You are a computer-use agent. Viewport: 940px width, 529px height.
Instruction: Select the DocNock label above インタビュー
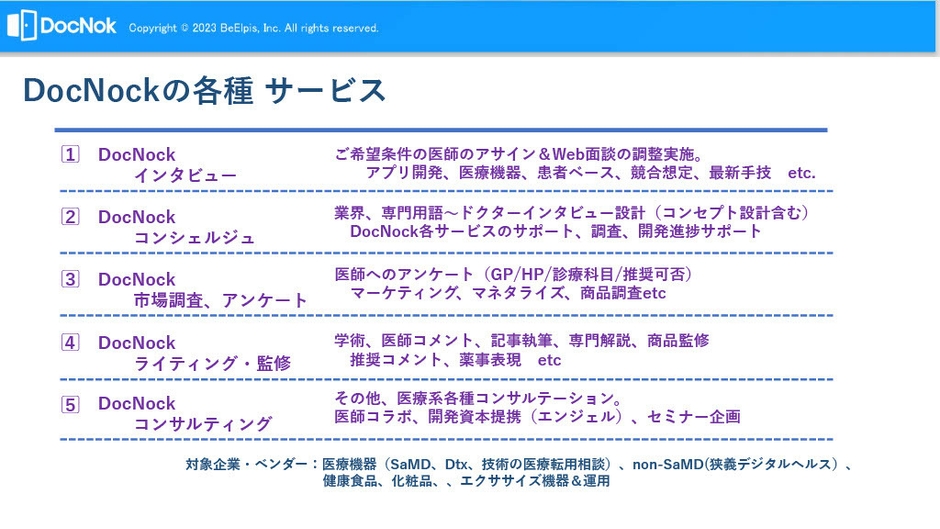[x=137, y=155]
